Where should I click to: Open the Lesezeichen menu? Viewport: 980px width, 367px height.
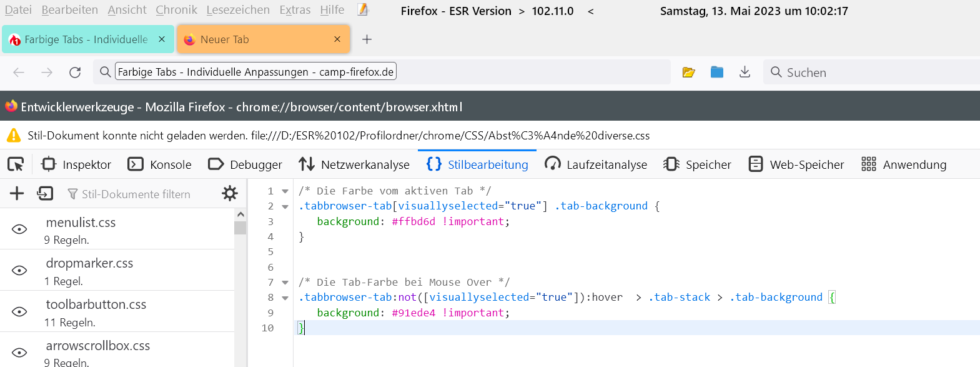click(238, 10)
